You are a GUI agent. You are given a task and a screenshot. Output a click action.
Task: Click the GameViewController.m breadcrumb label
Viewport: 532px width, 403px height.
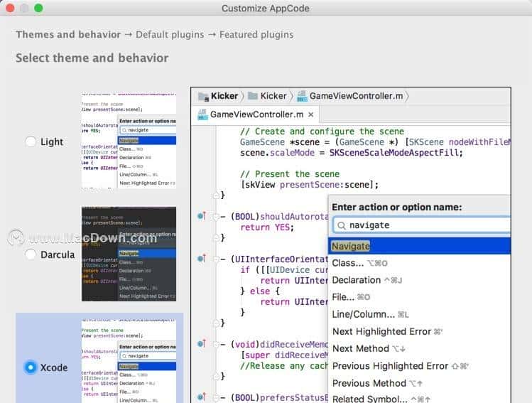click(357, 96)
